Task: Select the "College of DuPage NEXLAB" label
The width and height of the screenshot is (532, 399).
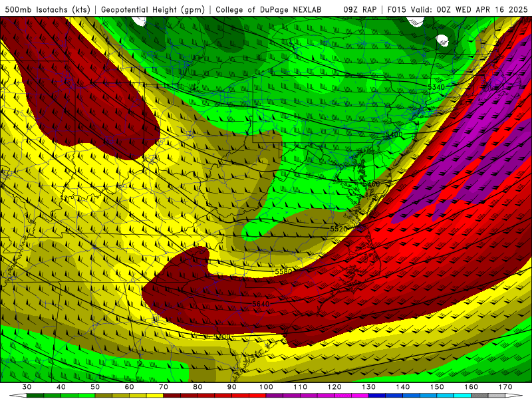Action: coord(269,9)
